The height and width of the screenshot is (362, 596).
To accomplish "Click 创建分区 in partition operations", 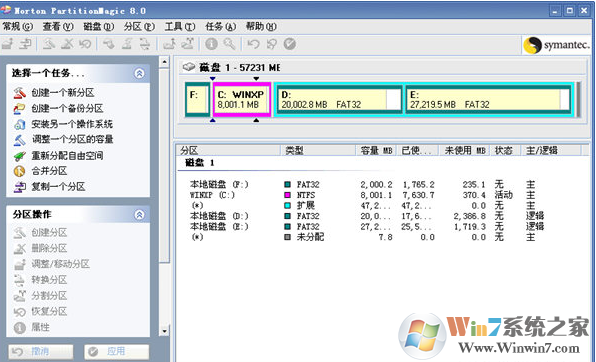I will (49, 233).
